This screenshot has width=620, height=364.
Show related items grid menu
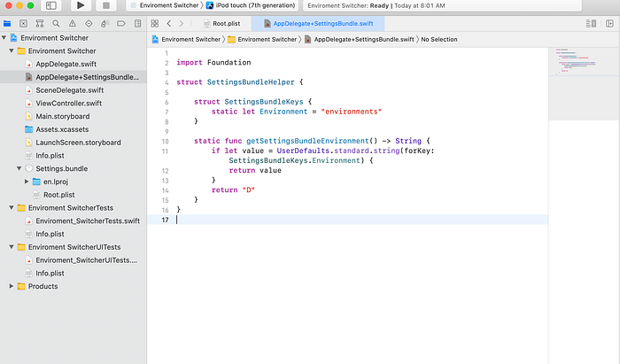(155, 24)
